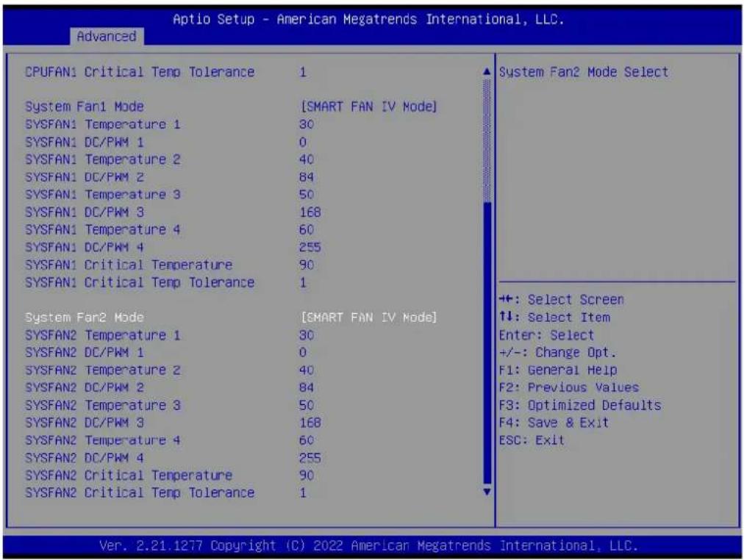Viewport: 744px width, 560px height.
Task: Edit SYSFAN2 DC/PWM 2 value 84
Action: pyautogui.click(x=307, y=387)
